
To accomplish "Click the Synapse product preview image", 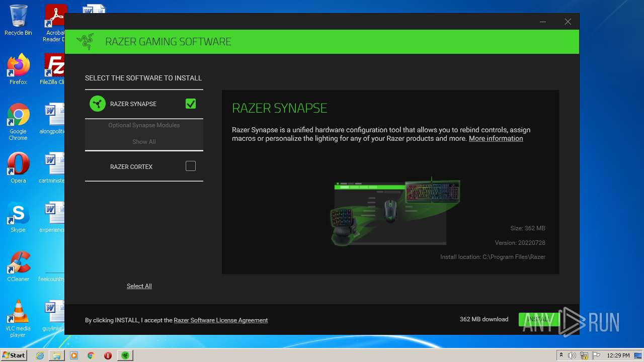I will click(x=395, y=211).
